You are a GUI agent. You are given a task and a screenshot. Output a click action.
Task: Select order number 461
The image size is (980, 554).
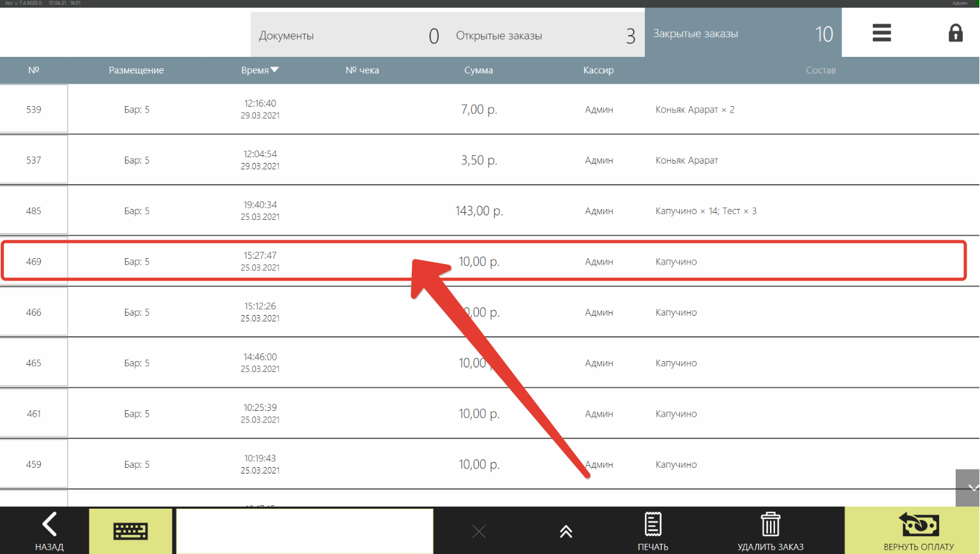pyautogui.click(x=34, y=413)
